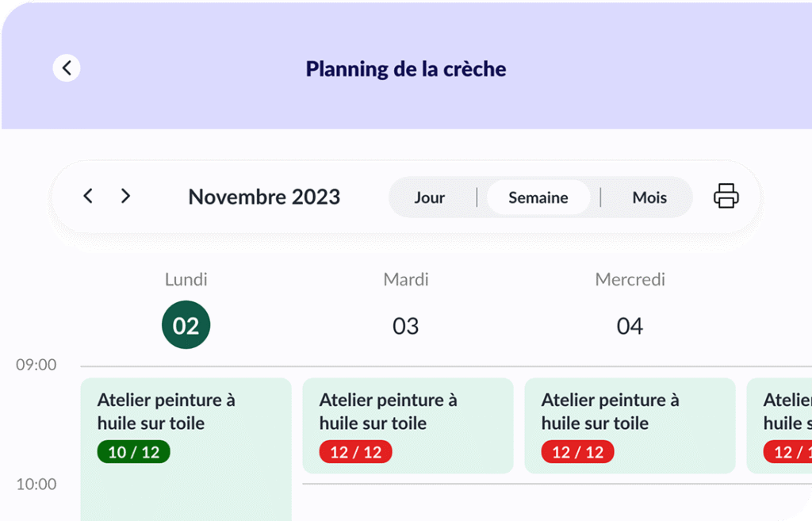The width and height of the screenshot is (812, 521).
Task: Advance to next week with right chevron
Action: pyautogui.click(x=125, y=197)
